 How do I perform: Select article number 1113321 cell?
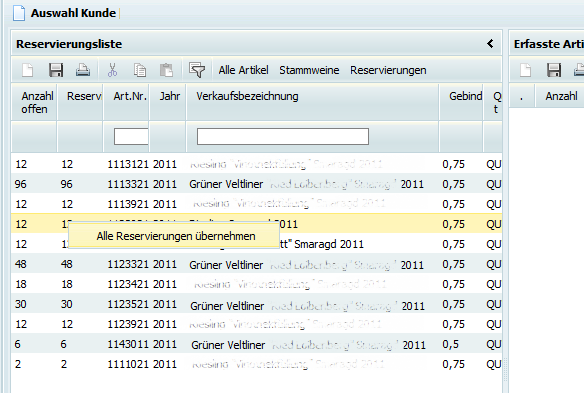(x=128, y=184)
